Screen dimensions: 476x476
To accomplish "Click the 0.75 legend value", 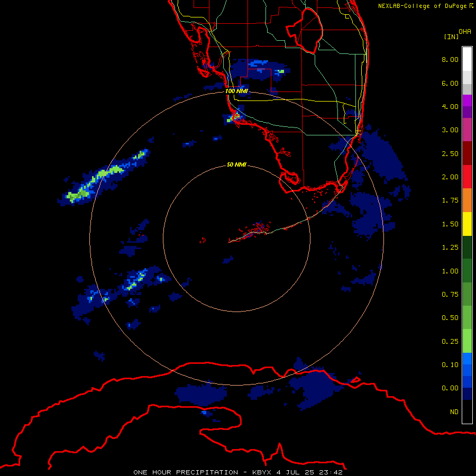I will pyautogui.click(x=450, y=295).
